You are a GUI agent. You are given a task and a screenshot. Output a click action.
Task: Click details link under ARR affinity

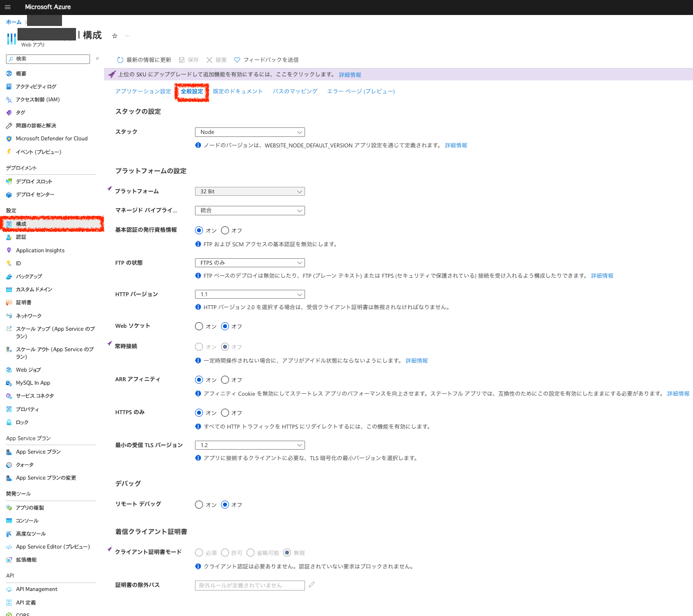click(678, 394)
